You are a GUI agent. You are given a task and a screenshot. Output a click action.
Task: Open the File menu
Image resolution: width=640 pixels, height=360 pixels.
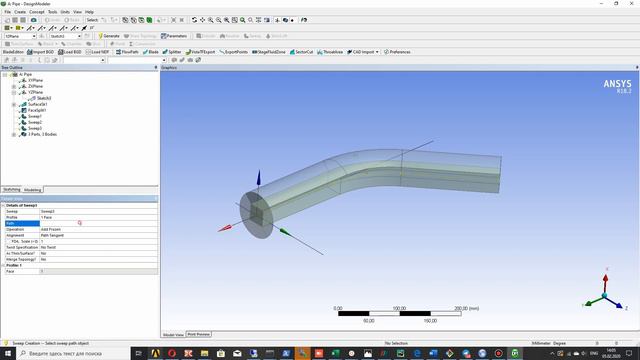click(7, 12)
